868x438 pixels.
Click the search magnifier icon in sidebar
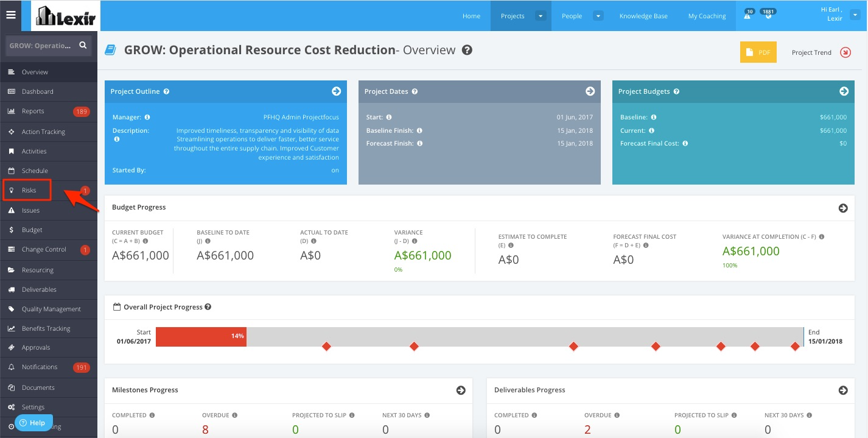(x=83, y=45)
